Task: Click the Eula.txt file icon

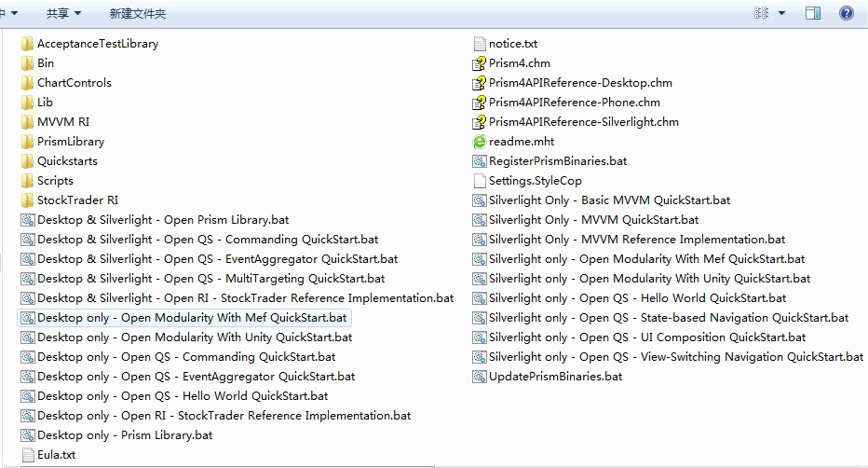Action: (x=28, y=455)
